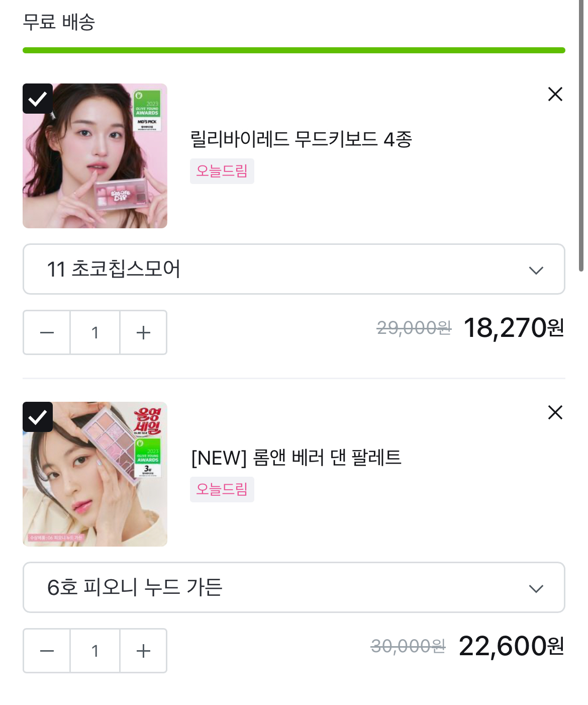Viewport: 588px width, 705px height.
Task: Click the vertical scrollbar at right edge
Action: click(581, 136)
